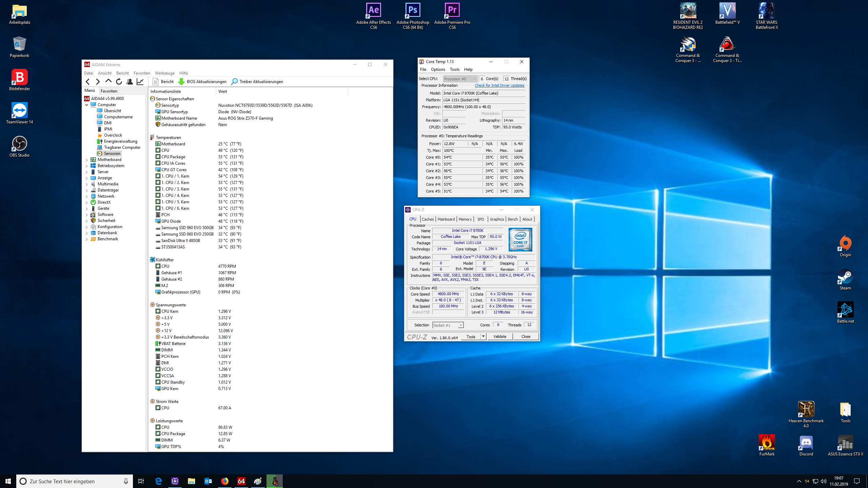
Task: Open the Adobe Photoshop CS6 icon
Action: [x=413, y=16]
